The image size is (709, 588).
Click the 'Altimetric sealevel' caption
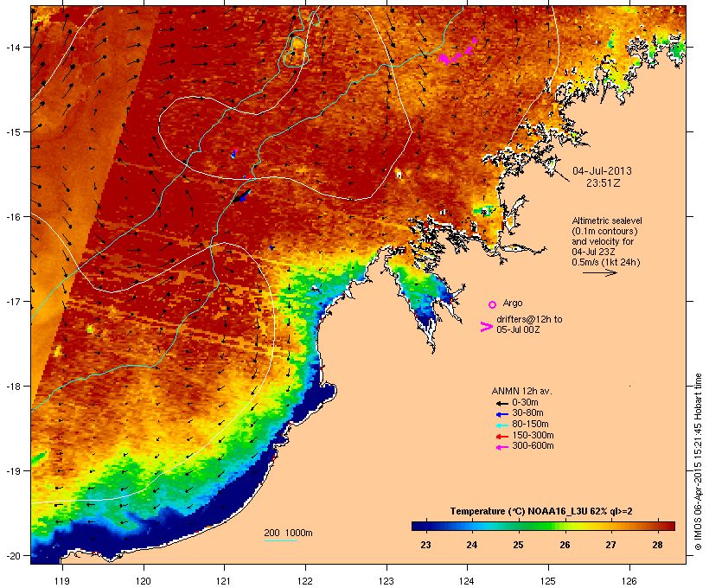[607, 220]
